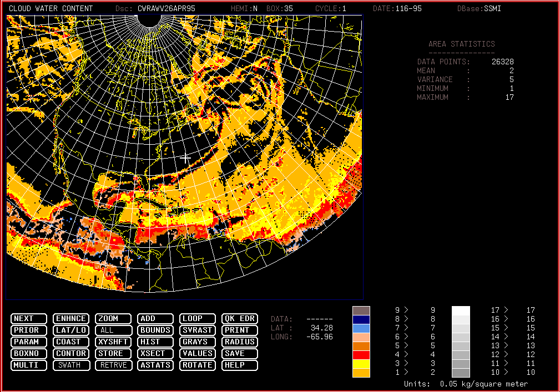The width and height of the screenshot is (560, 392).
Task: Click the red color legend swatch
Action: 361,355
